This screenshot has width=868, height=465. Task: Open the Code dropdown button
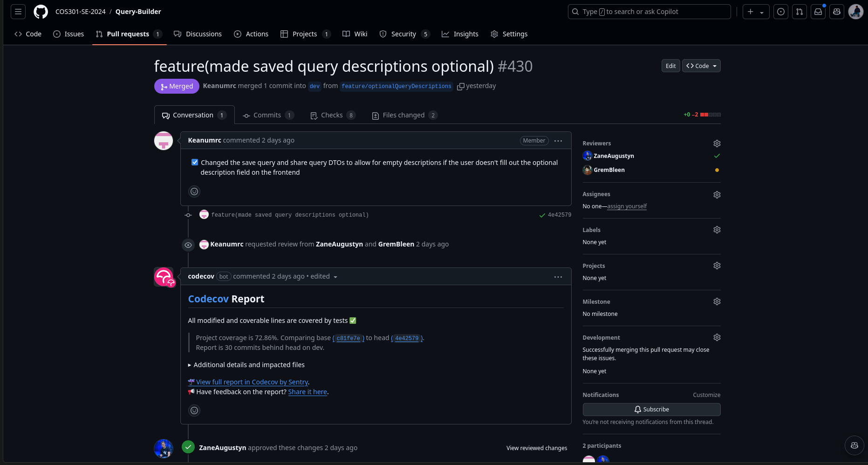tap(701, 66)
